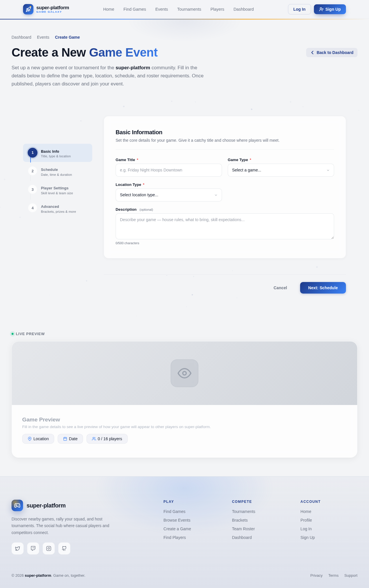
Task: Focus the Game Title input field
Action: pos(169,170)
